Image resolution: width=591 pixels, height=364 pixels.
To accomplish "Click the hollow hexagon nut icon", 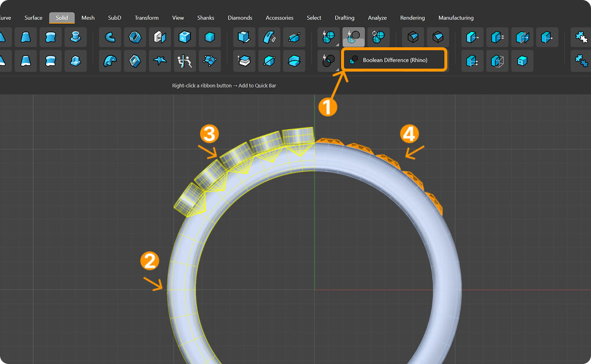I will [x=135, y=37].
